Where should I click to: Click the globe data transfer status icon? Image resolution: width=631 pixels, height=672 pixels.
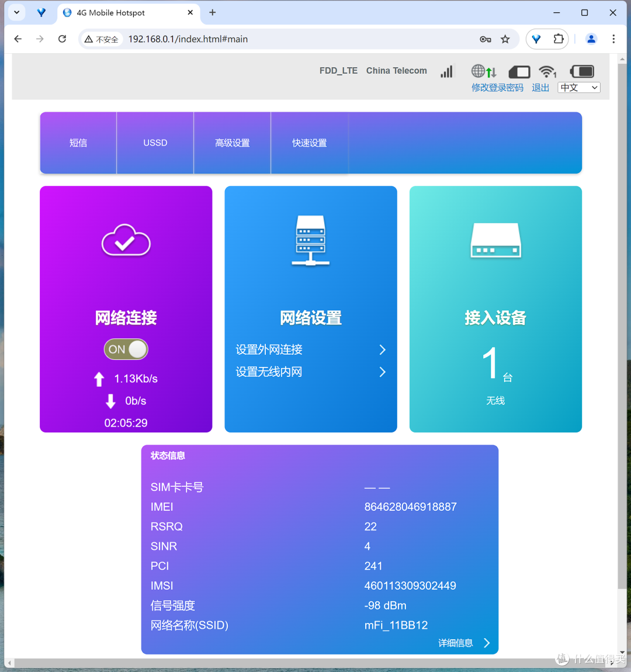pos(484,71)
